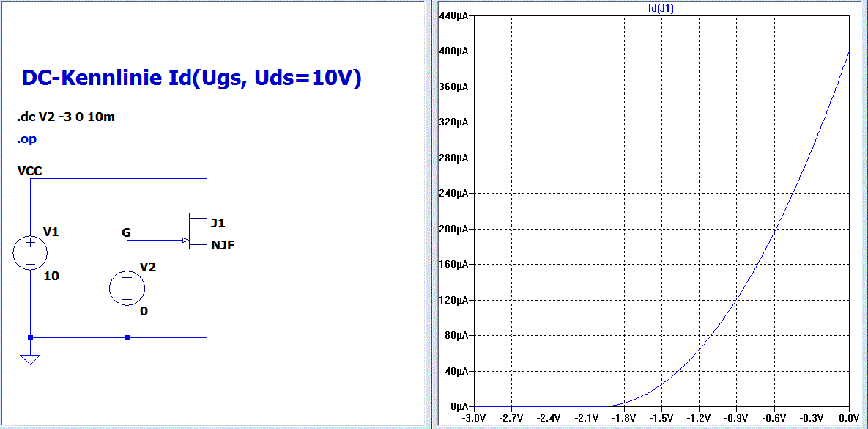Screen dimensions: 868x429
Task: Click the 240µA y-axis label
Action: (453, 194)
